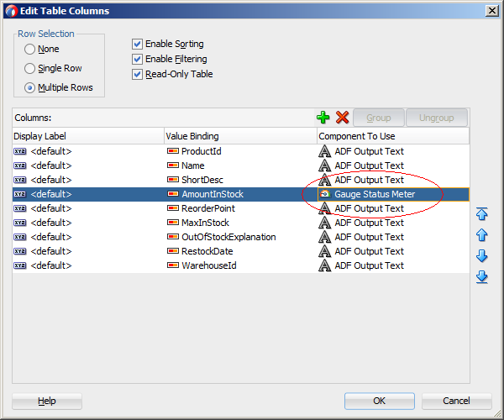The height and width of the screenshot is (420, 504).
Task: Select the Name value binding
Action: pyautogui.click(x=193, y=165)
